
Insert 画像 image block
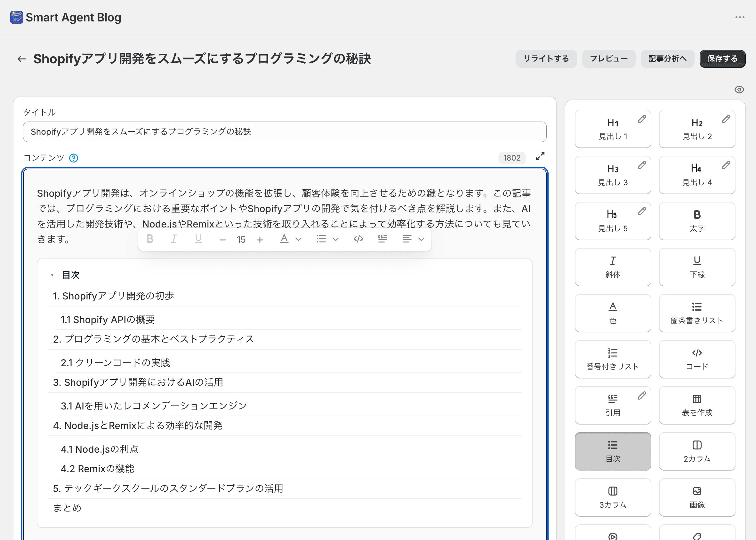coord(697,497)
